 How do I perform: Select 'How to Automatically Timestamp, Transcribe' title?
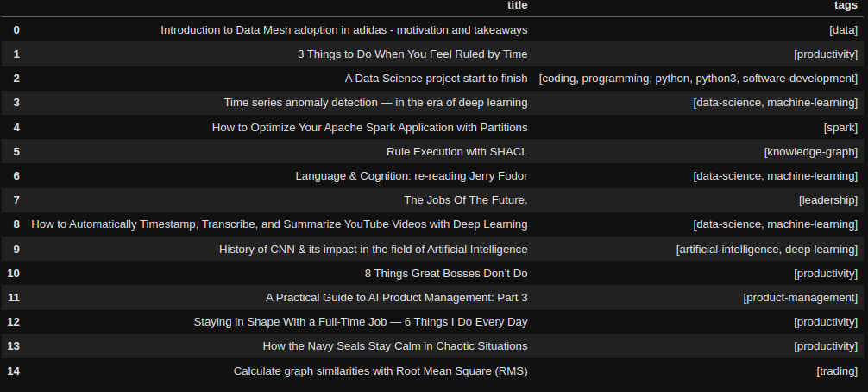279,224
